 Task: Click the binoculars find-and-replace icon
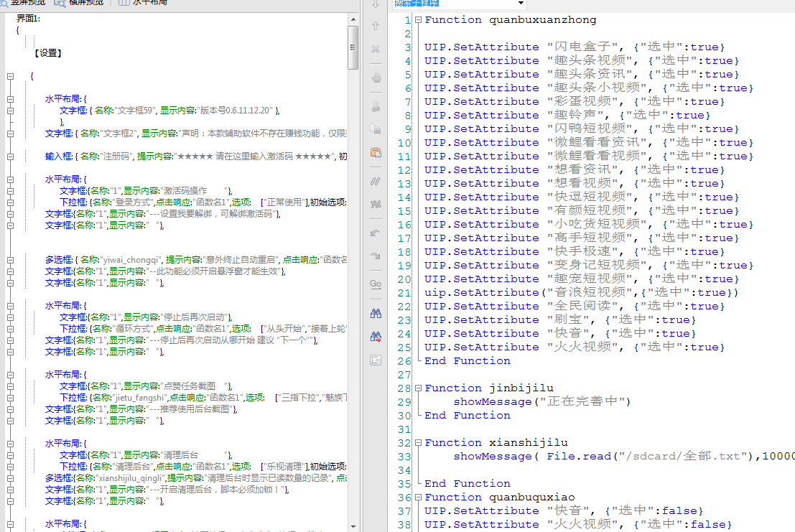point(376,337)
